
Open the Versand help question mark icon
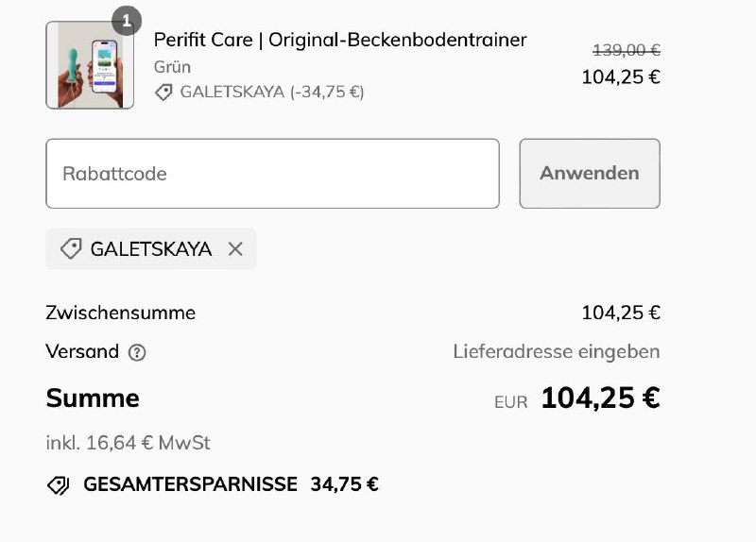137,352
